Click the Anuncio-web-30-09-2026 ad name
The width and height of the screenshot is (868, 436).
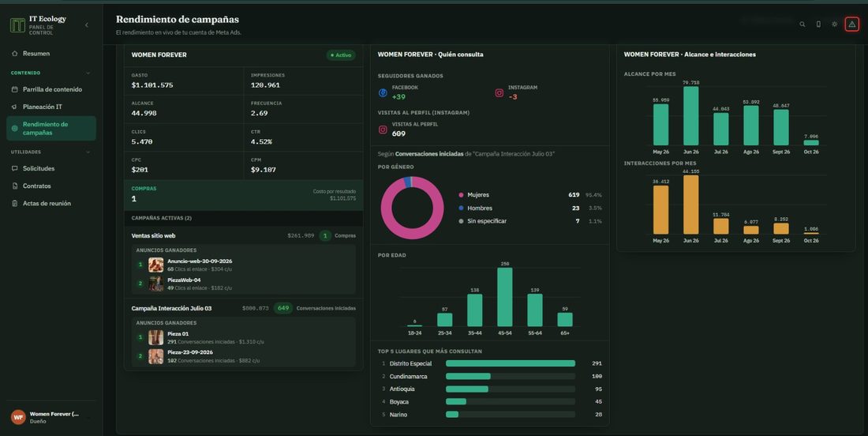click(200, 261)
